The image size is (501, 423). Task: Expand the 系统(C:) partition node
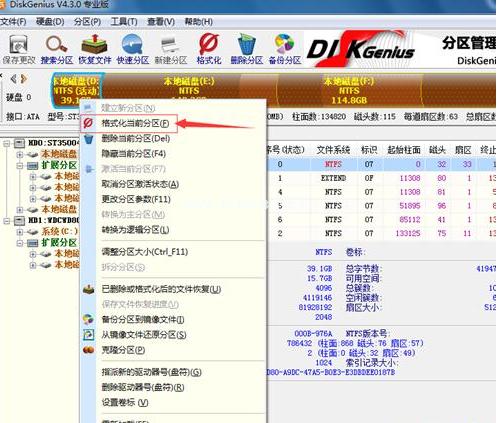20,231
